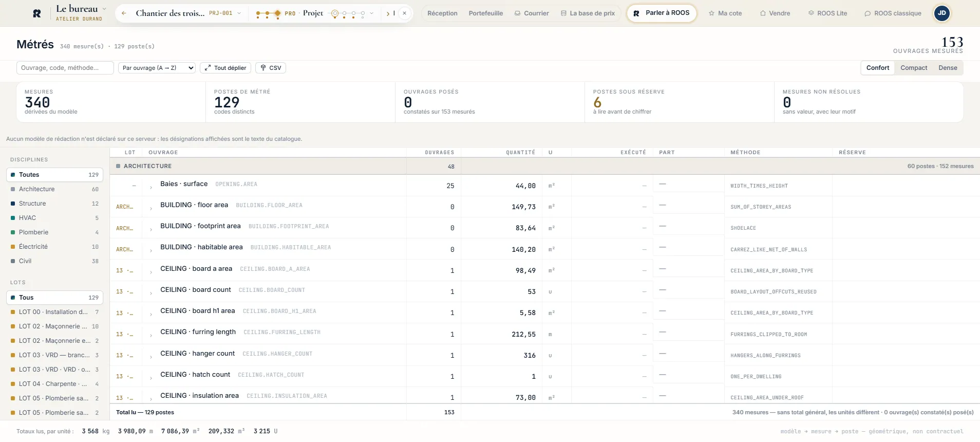The width and height of the screenshot is (980, 442).
Task: Open the Réception tab
Action: click(442, 13)
